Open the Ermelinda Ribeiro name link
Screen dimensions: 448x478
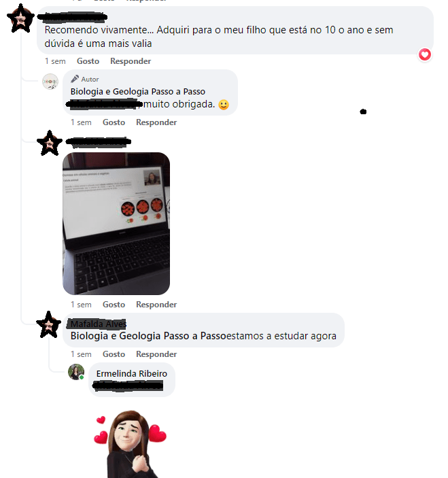click(x=132, y=374)
